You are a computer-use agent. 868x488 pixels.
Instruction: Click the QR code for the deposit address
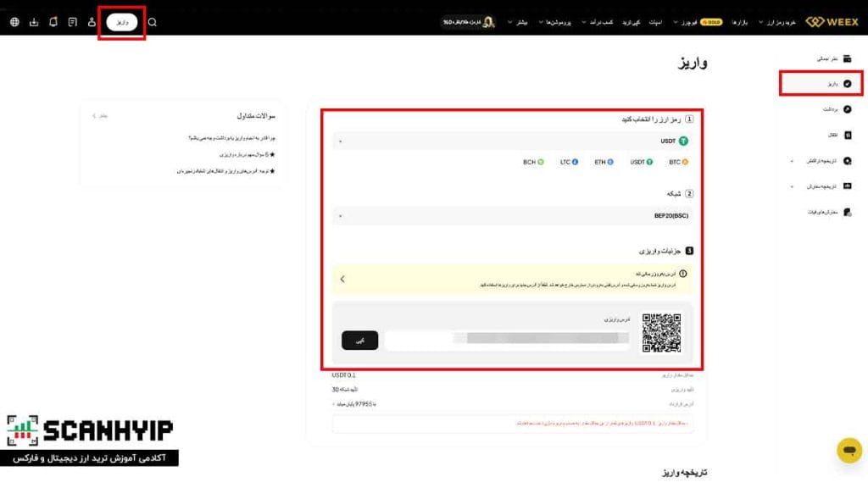point(661,332)
